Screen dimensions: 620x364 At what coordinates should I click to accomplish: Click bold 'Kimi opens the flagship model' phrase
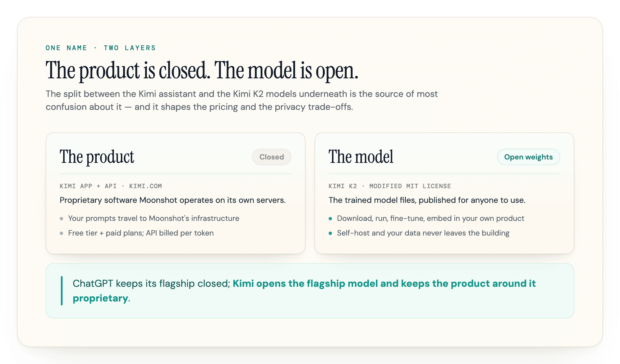coord(305,283)
